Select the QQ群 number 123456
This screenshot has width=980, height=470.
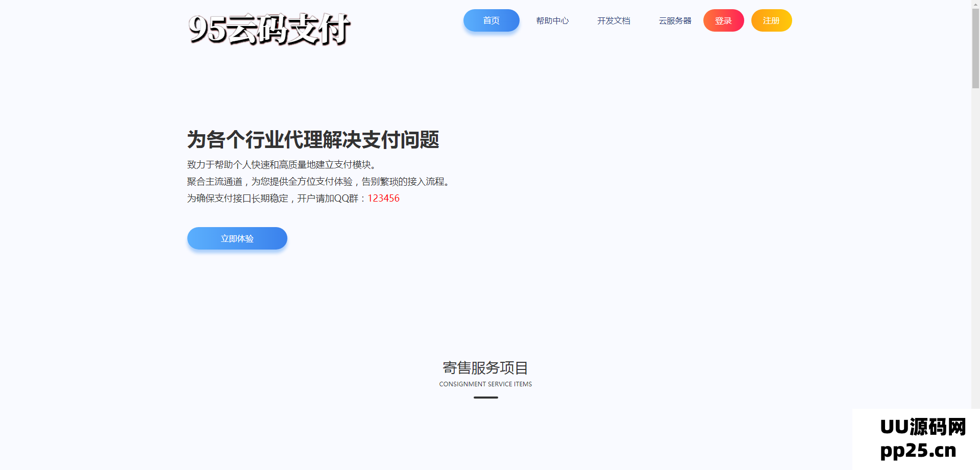pos(383,199)
